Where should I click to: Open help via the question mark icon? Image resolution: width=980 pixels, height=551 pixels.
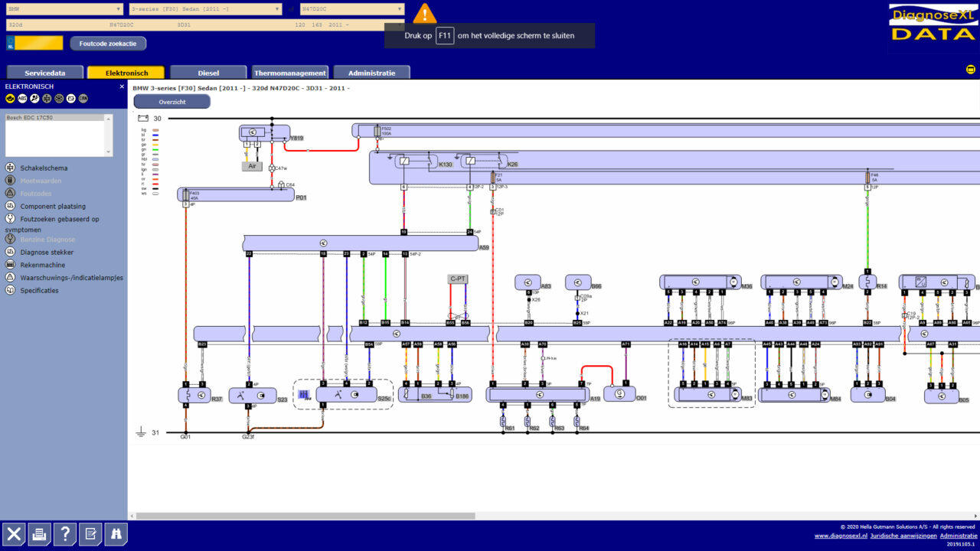[64, 534]
